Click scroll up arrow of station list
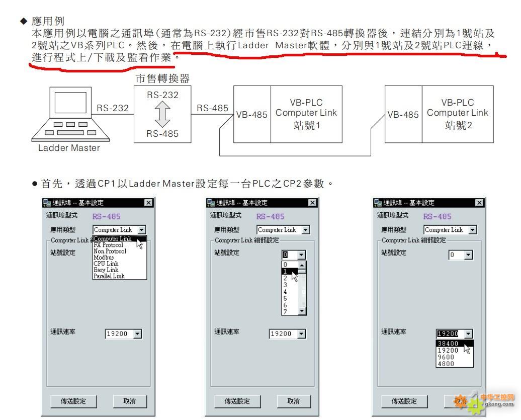Screen dimensions: 521x420 tap(302, 265)
